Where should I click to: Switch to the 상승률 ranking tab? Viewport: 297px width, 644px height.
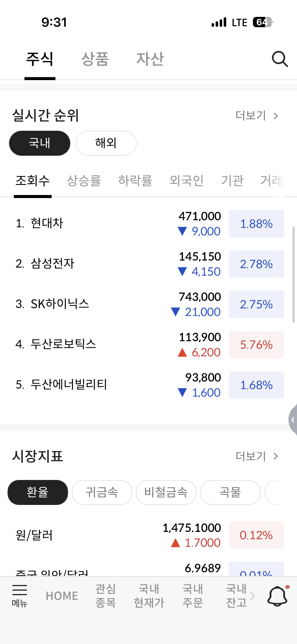84,181
